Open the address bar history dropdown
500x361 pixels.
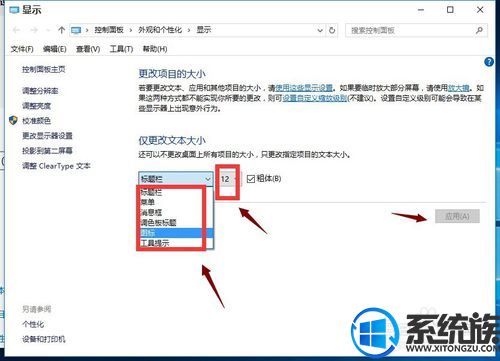pos(320,30)
